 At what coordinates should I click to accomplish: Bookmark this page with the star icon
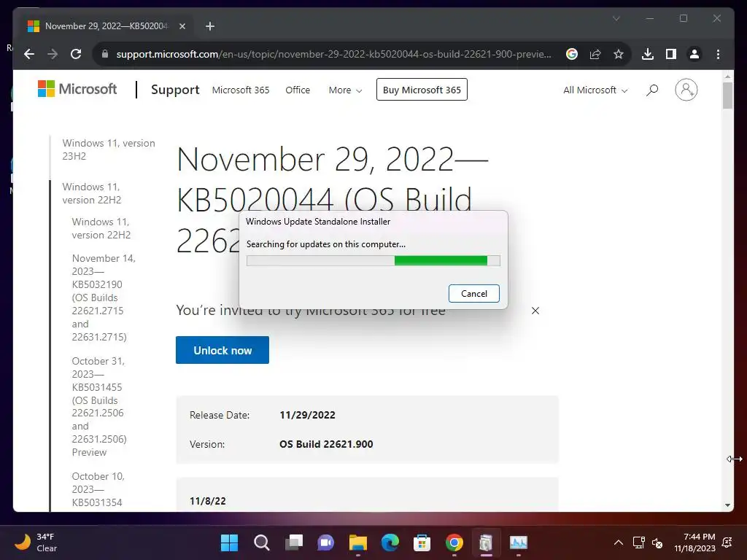[619, 54]
